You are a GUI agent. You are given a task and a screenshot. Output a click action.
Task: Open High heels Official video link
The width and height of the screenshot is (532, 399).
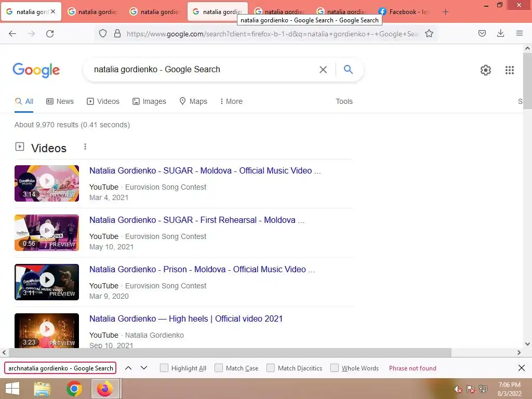pyautogui.click(x=186, y=318)
